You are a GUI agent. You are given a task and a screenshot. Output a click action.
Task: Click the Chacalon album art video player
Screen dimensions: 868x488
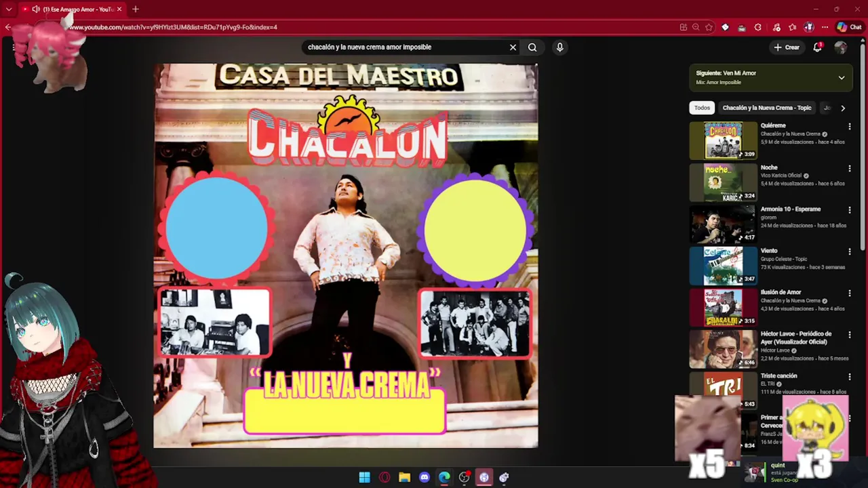(346, 256)
